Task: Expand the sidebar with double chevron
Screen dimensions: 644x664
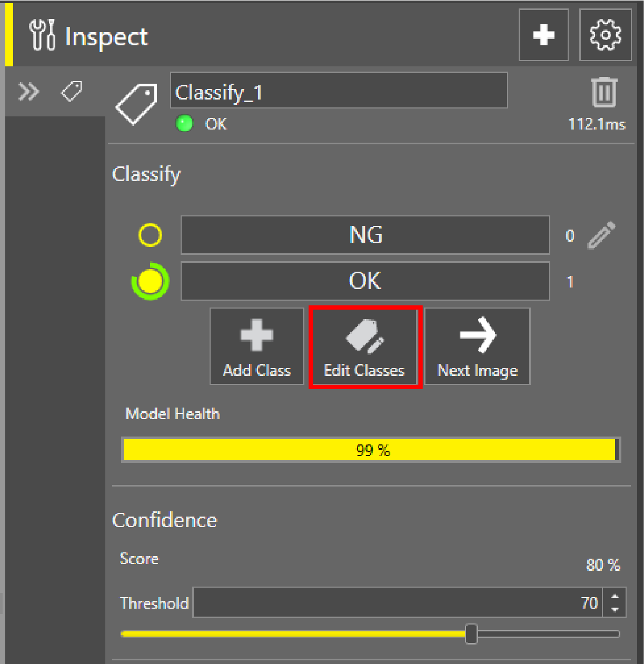Action: (x=28, y=92)
